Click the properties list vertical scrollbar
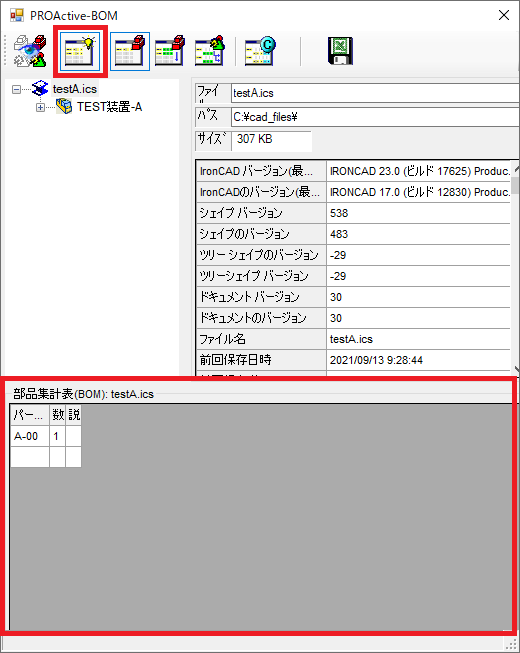 515,267
